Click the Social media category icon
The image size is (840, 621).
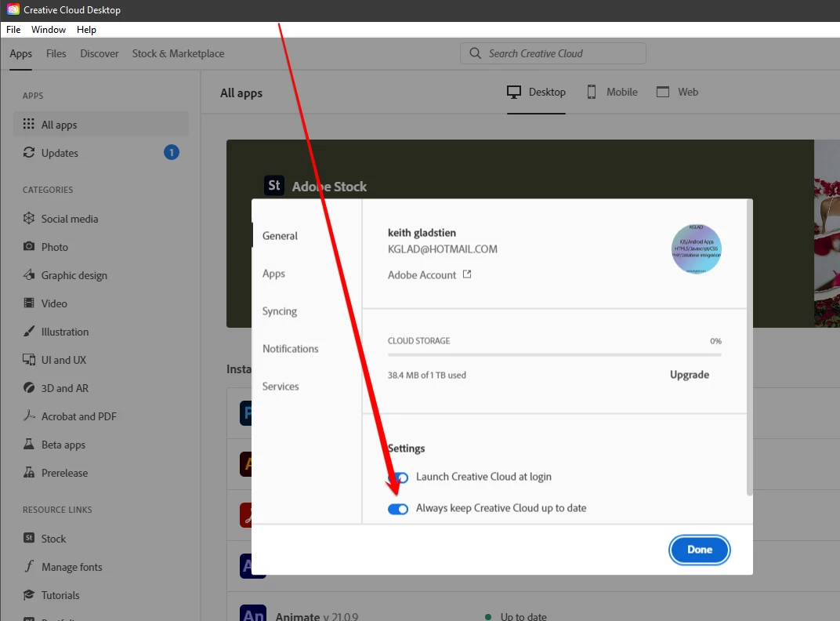29,218
